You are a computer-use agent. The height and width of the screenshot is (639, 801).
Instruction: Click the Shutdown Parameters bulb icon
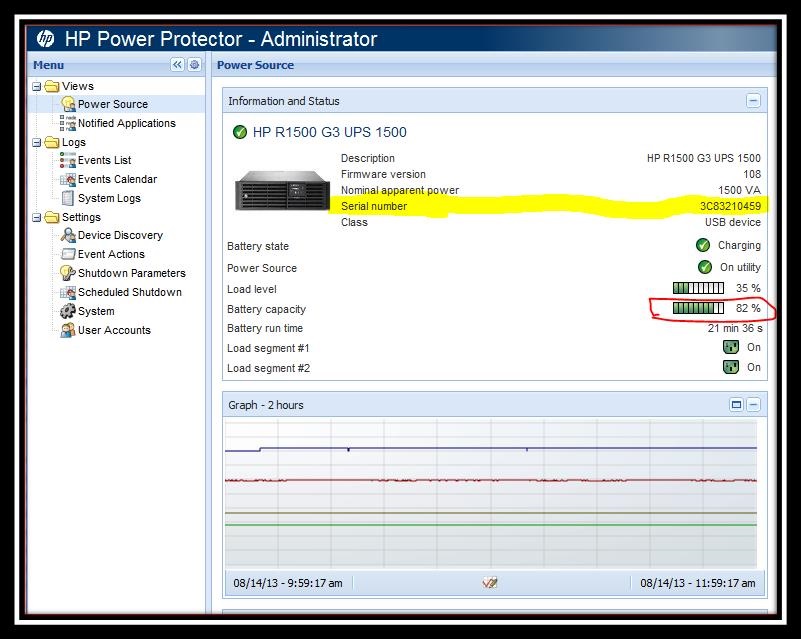67,273
